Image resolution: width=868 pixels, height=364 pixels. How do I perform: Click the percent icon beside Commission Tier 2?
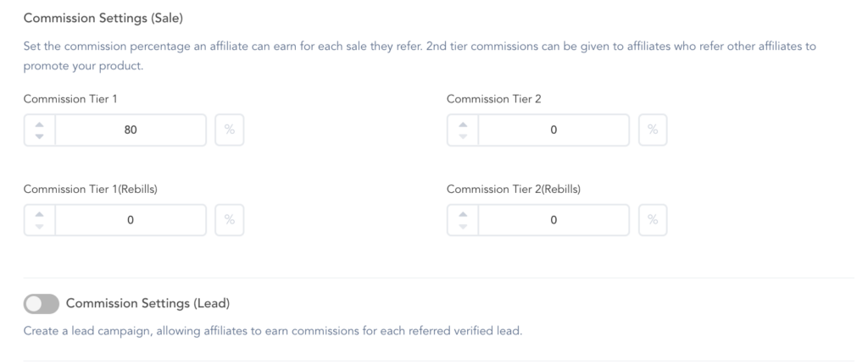[652, 130]
